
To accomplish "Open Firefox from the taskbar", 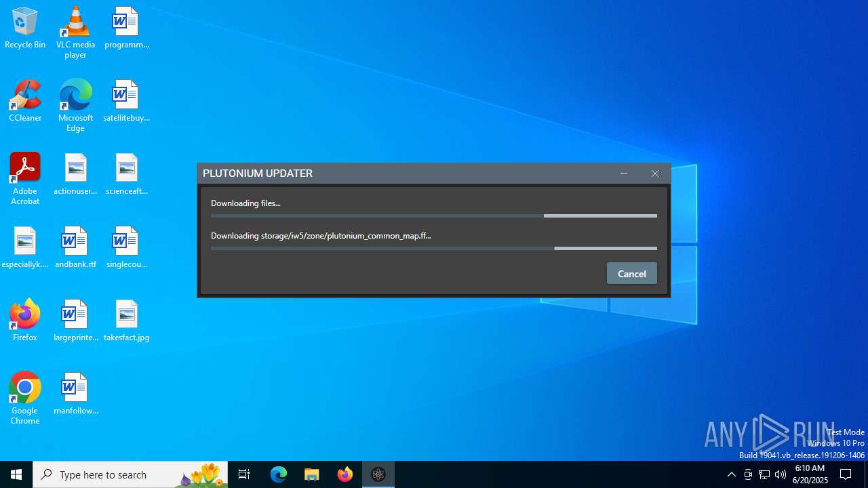I will click(x=345, y=474).
